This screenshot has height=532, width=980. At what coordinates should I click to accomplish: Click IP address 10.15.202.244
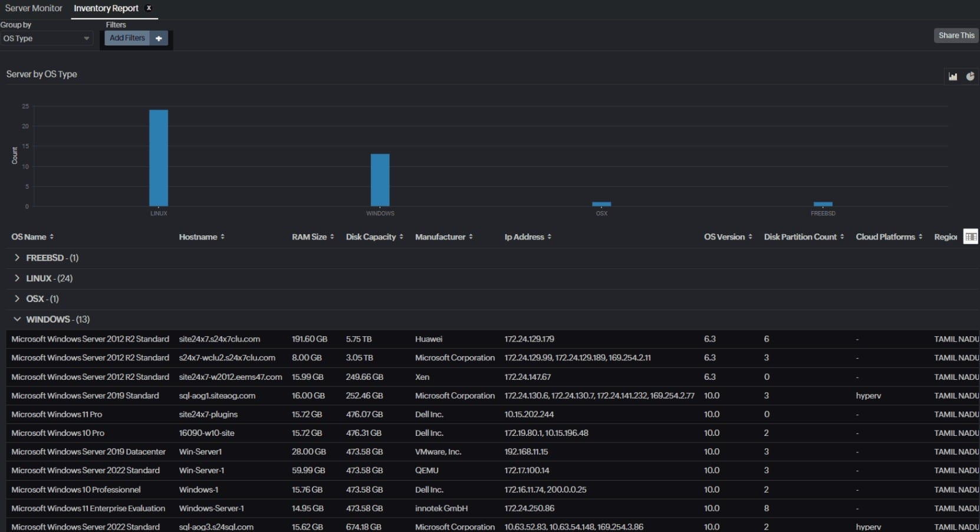click(x=530, y=415)
